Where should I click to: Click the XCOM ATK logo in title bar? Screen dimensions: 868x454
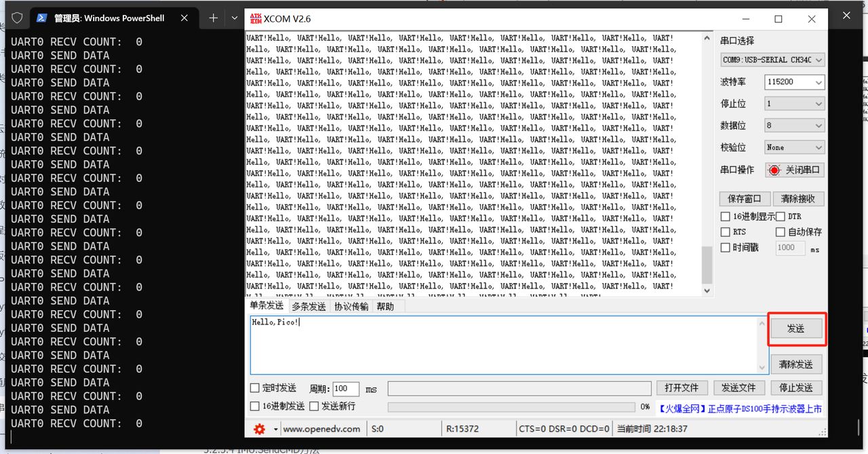point(255,18)
